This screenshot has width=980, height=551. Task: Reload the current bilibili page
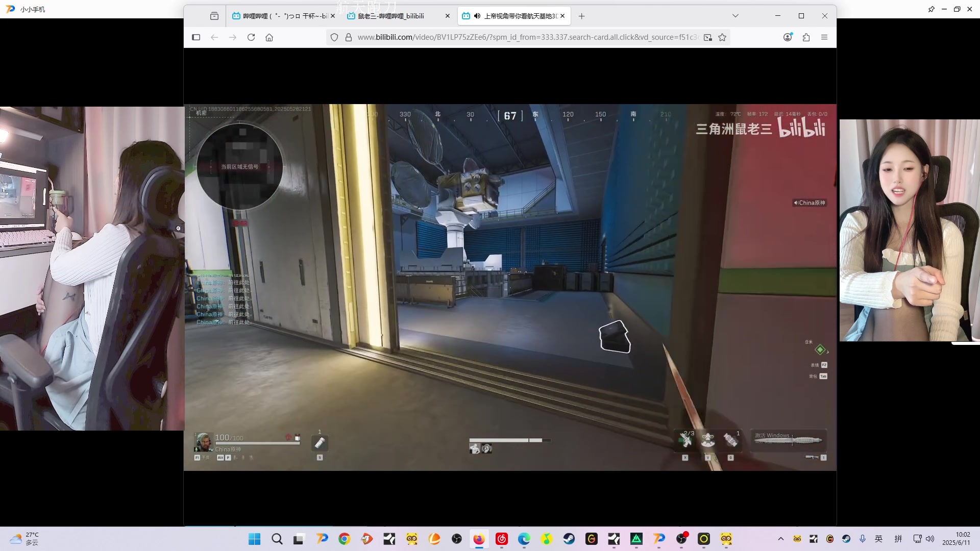[x=251, y=37]
